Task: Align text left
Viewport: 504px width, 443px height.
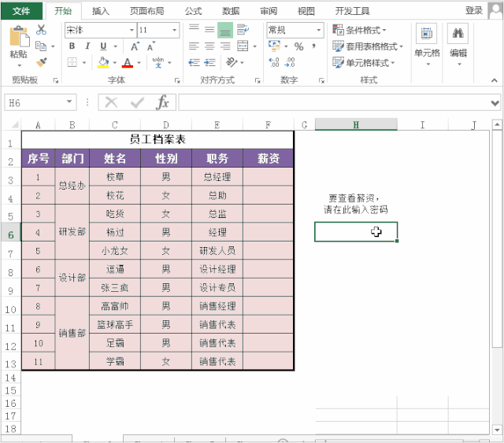Action: point(194,46)
